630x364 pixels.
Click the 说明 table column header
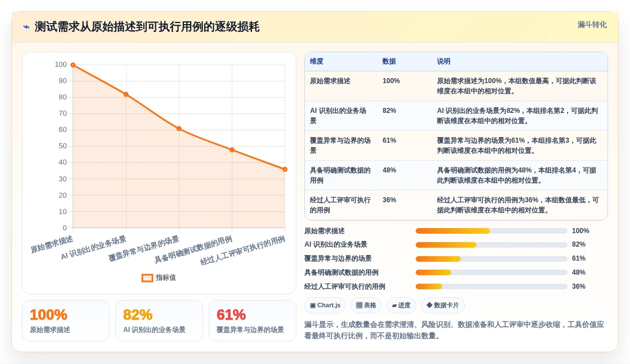(444, 61)
